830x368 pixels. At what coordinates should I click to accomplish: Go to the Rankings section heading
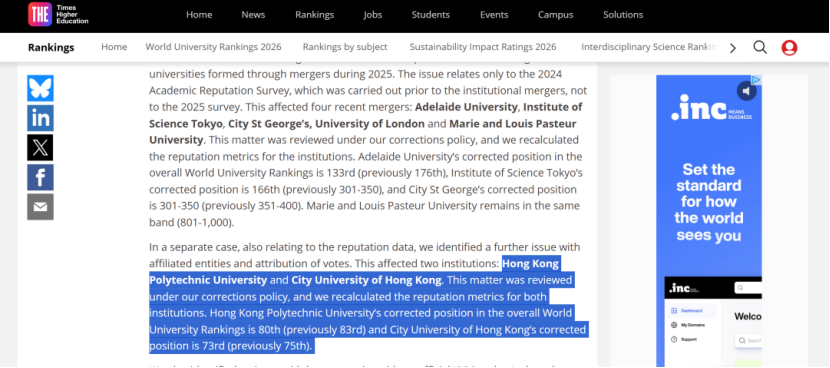click(51, 48)
